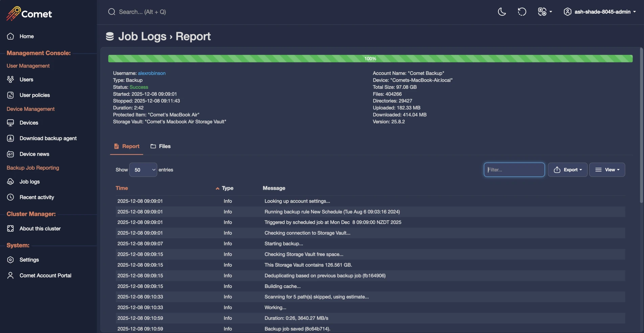Go to Home in the sidebar

[26, 36]
